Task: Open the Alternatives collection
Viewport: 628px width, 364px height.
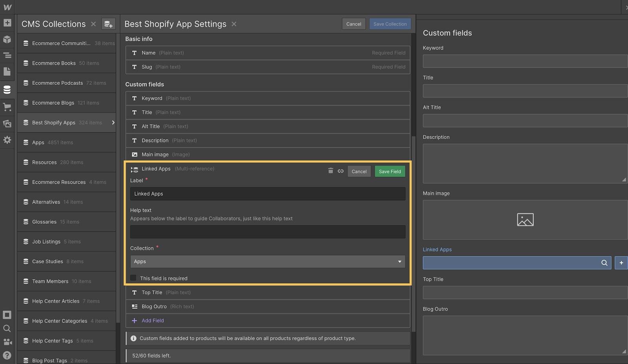Action: pyautogui.click(x=67, y=202)
